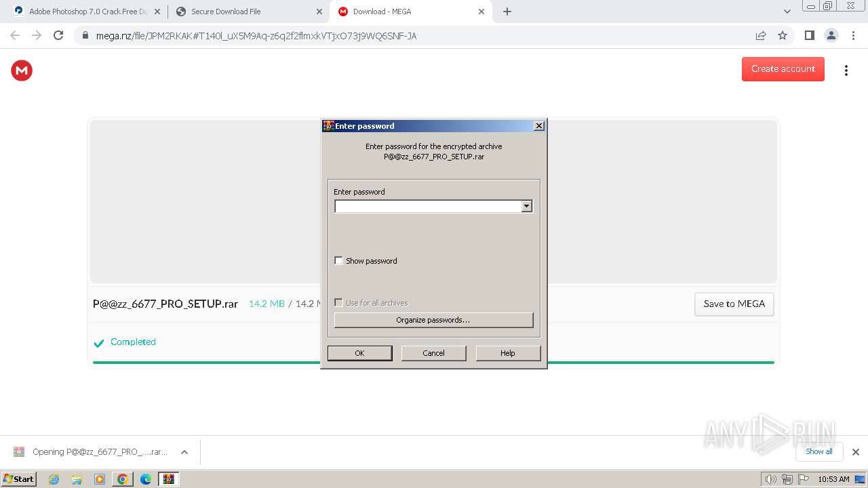
Task: Click the volume speaker tray icon
Action: click(770, 479)
